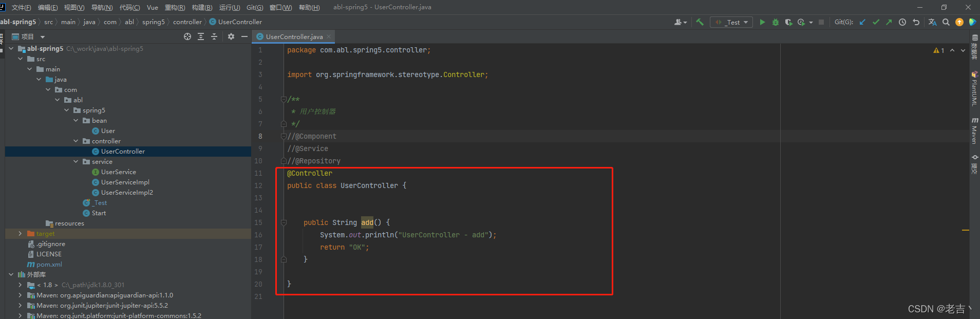The height and width of the screenshot is (319, 980).
Task: Close the UserController.java tab
Action: [329, 37]
